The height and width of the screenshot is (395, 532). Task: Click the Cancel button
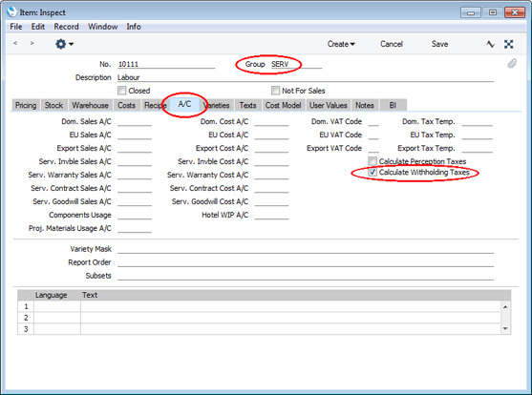tap(392, 44)
